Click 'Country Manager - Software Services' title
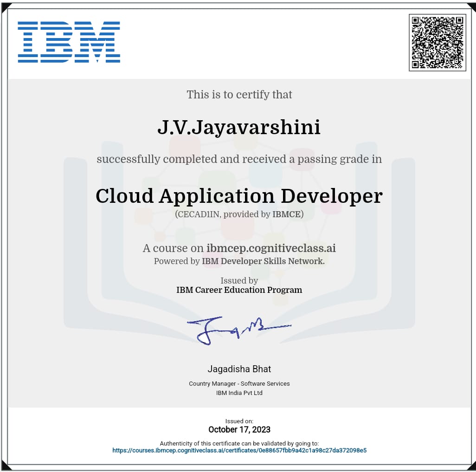The height and width of the screenshot is (472, 476). (x=239, y=384)
